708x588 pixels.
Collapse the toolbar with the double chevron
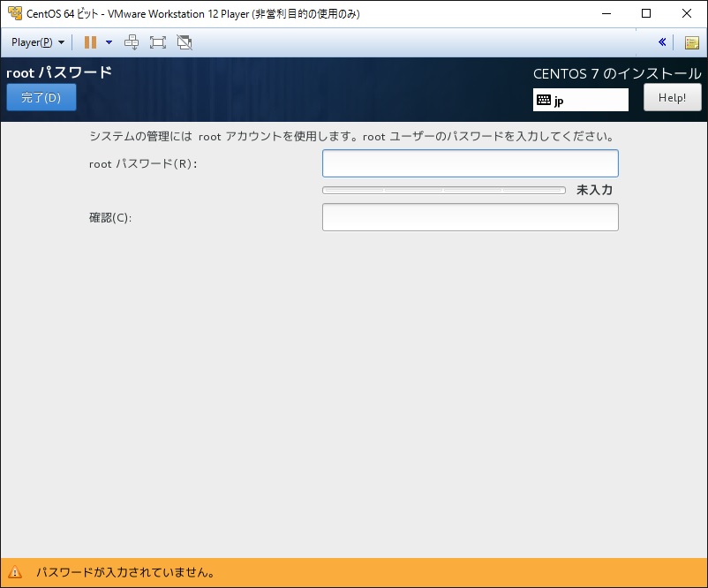tap(663, 41)
